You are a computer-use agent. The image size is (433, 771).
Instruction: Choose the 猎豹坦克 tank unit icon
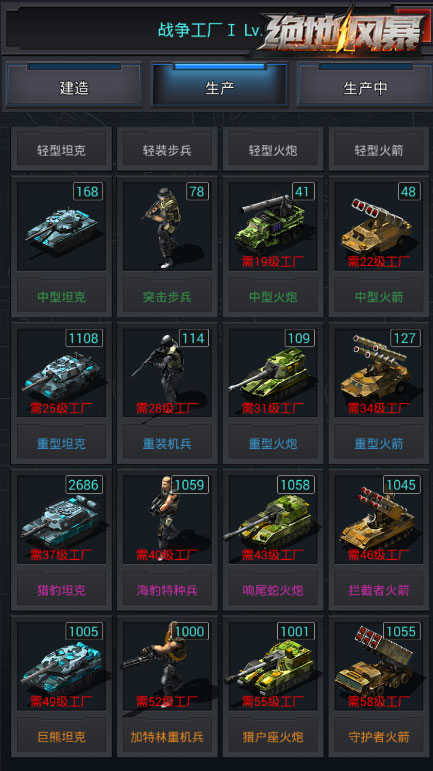coord(61,519)
